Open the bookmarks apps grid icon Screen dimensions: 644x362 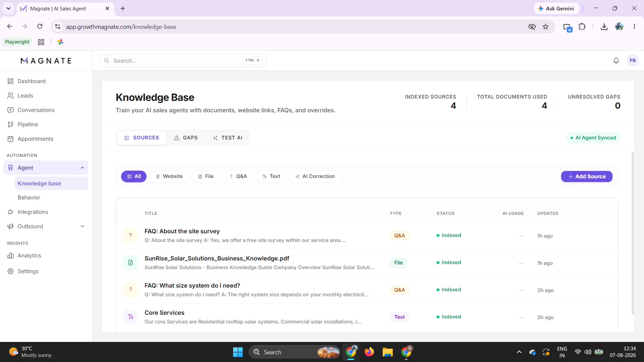point(41,42)
